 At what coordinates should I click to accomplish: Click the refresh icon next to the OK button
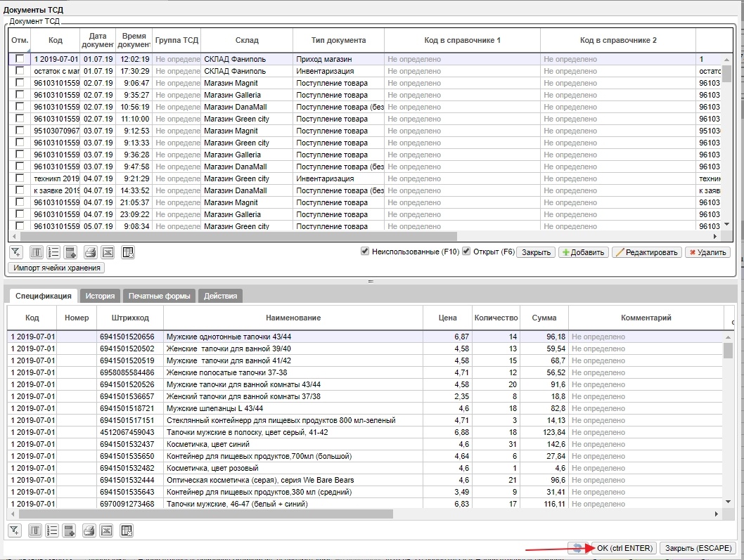tap(578, 548)
